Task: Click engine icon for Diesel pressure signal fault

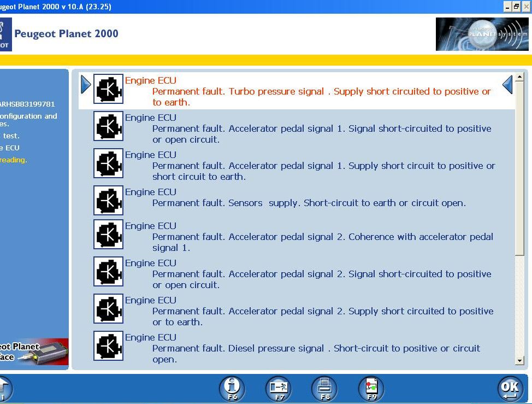Action: click(x=108, y=346)
